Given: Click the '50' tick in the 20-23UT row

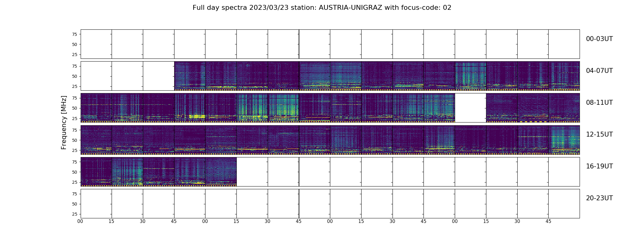Looking at the screenshot, I should click(75, 204).
